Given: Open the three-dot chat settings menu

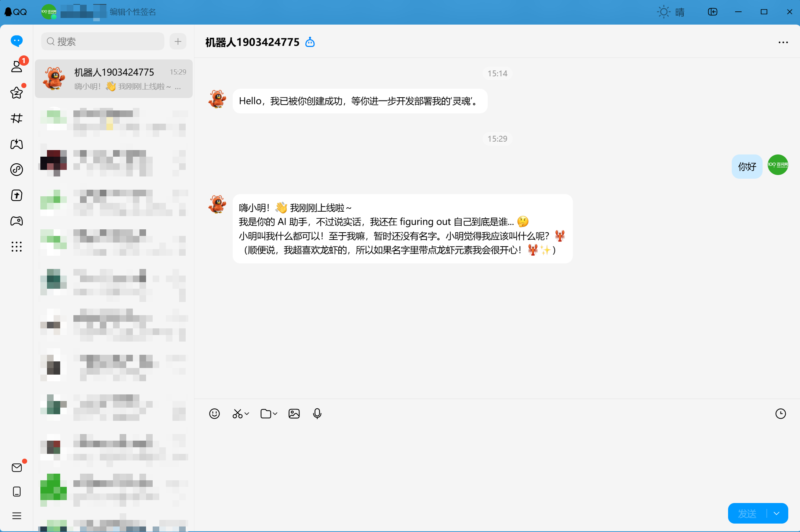Looking at the screenshot, I should coord(783,43).
